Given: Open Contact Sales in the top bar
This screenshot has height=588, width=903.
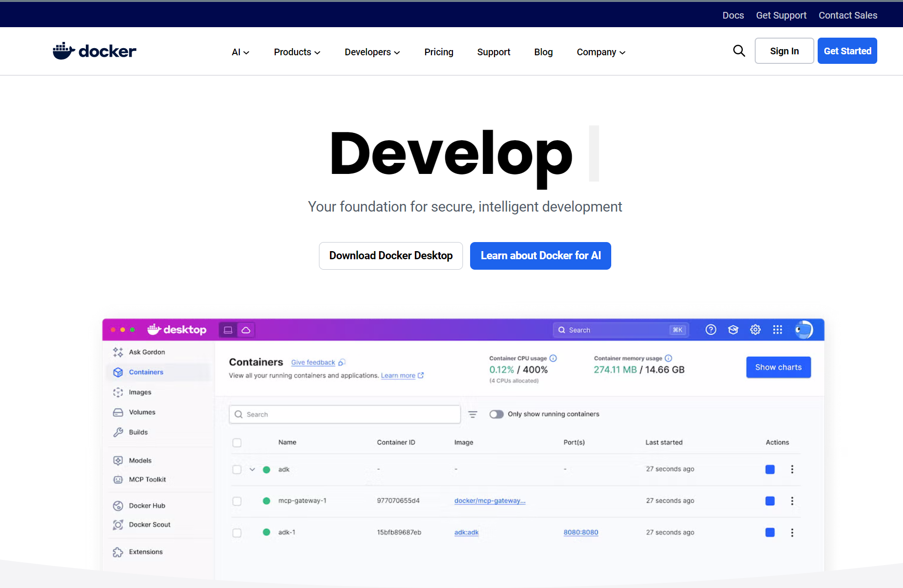Looking at the screenshot, I should 848,15.
